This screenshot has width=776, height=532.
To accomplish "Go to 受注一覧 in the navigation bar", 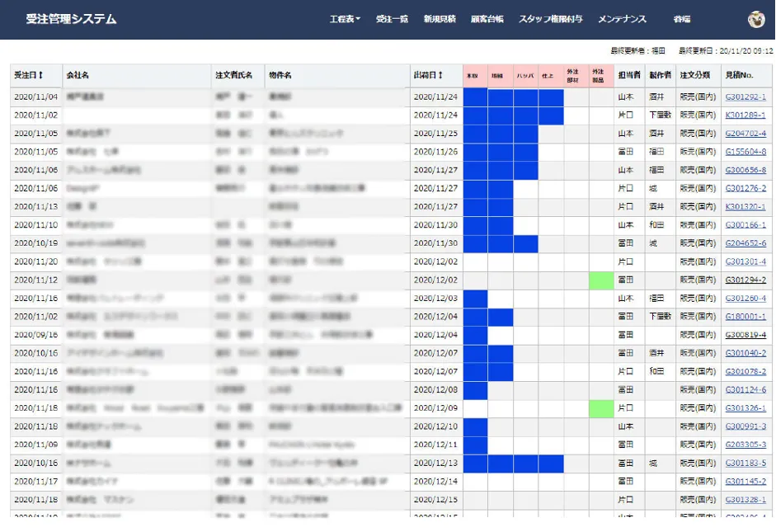I will (x=392, y=19).
